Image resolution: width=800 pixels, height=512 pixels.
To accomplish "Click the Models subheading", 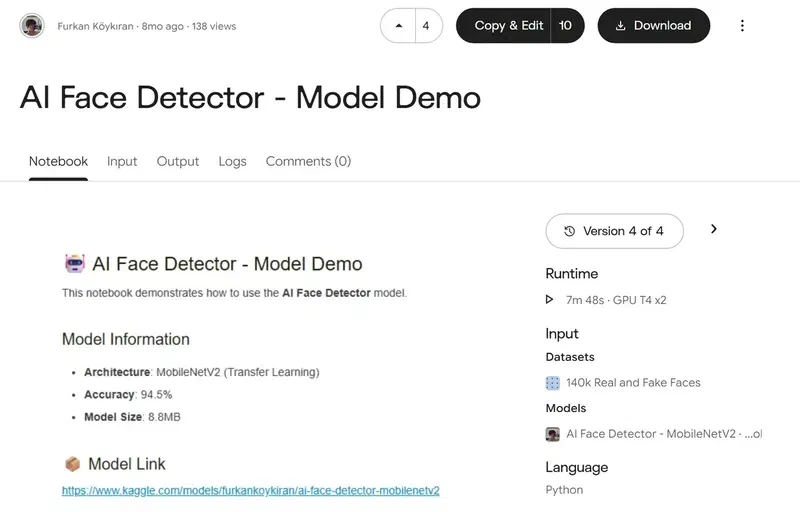I will coord(566,408).
